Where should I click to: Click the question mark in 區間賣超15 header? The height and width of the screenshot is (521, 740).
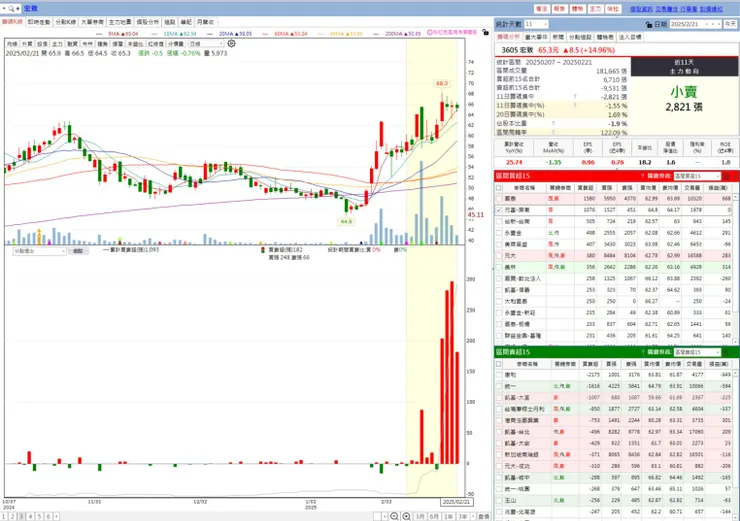coord(642,352)
